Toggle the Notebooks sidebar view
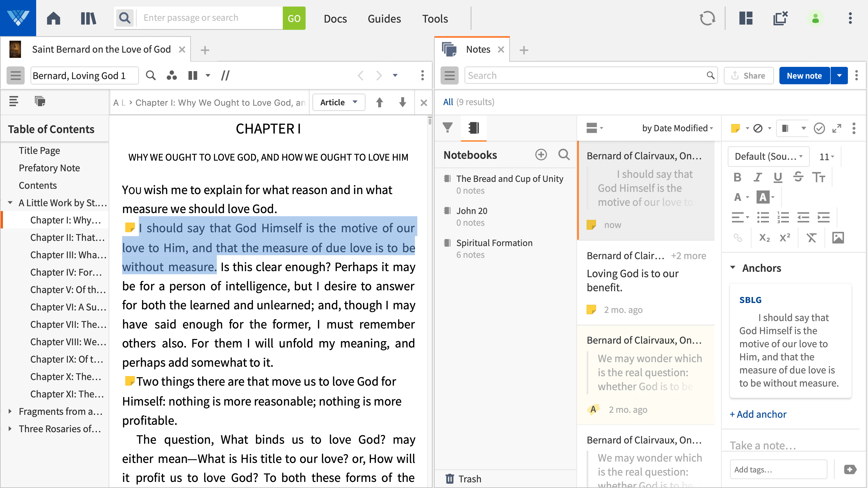Screen dimensions: 868x488 (473, 128)
